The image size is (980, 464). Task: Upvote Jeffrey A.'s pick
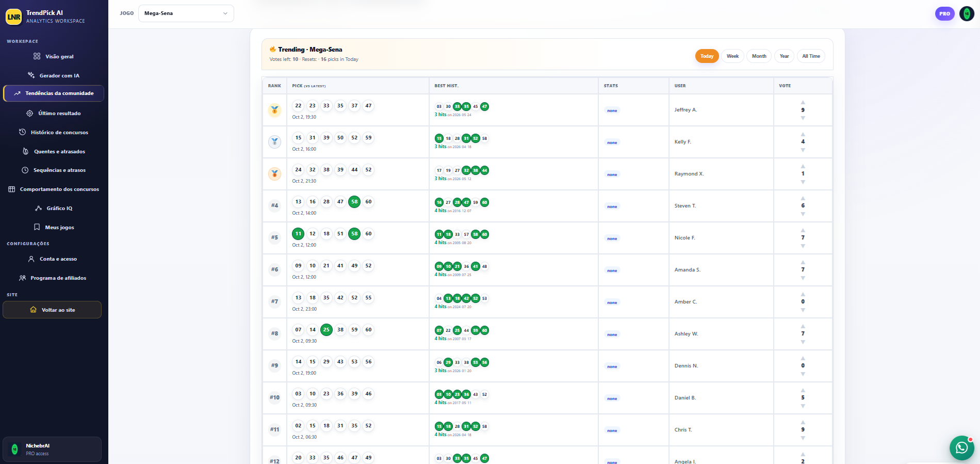click(803, 102)
